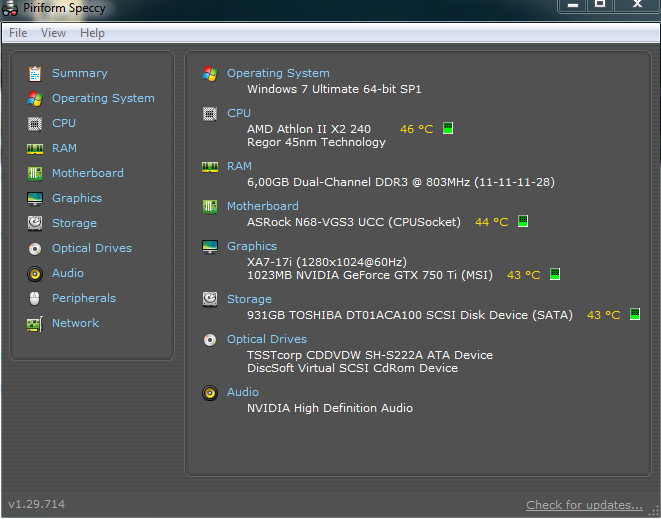The image size is (661, 519).
Task: Click the Graphics monitor icon in sidebar
Action: (x=35, y=199)
